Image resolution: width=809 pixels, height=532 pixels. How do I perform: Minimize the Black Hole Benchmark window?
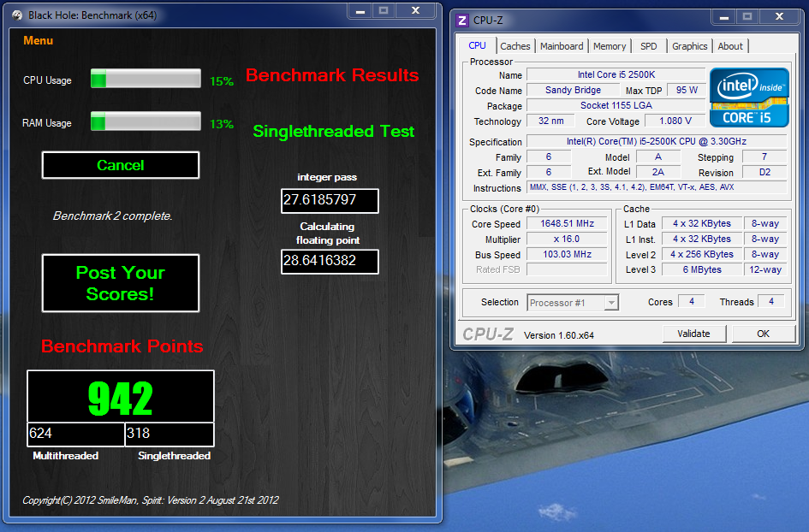[x=360, y=11]
